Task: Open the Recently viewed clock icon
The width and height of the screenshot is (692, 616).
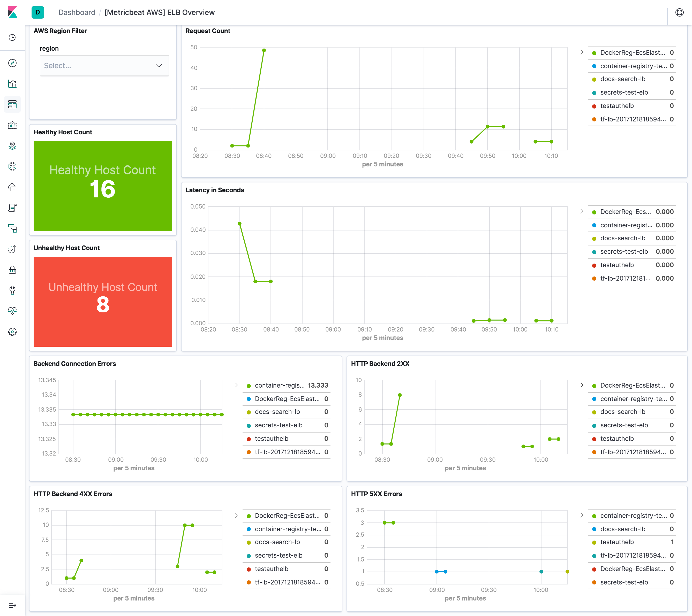Action: click(12, 38)
